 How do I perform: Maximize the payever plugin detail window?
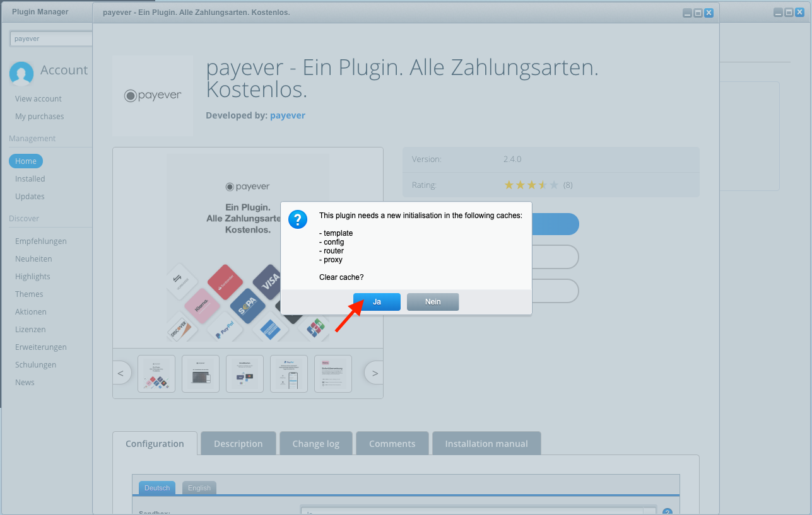698,13
